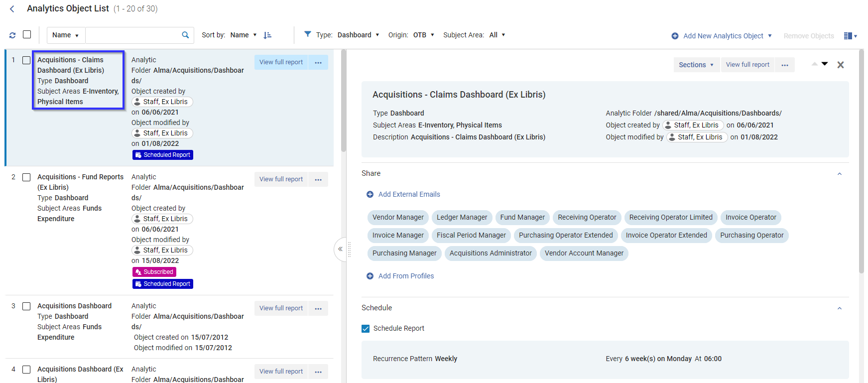Go back using the left arrow icon
This screenshot has height=383, width=868.
coord(12,9)
